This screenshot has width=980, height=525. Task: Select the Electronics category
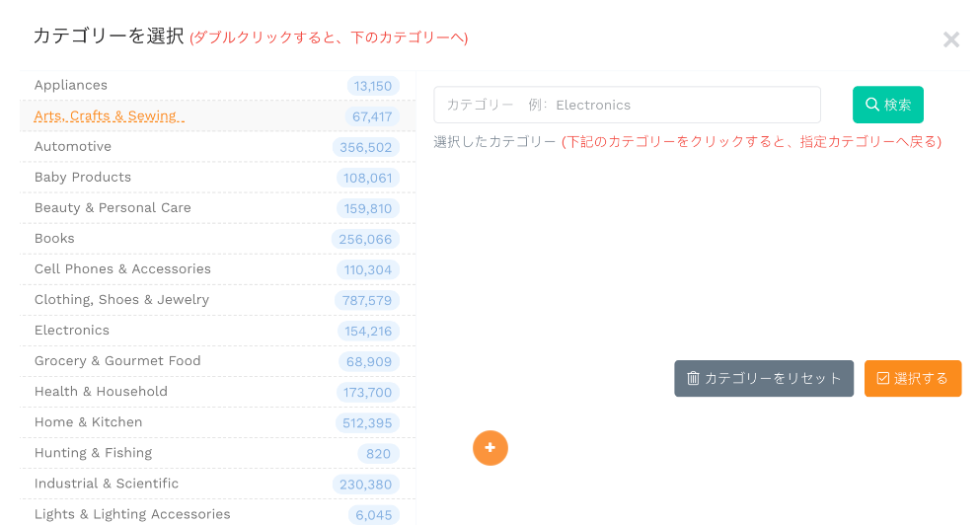[x=72, y=331]
